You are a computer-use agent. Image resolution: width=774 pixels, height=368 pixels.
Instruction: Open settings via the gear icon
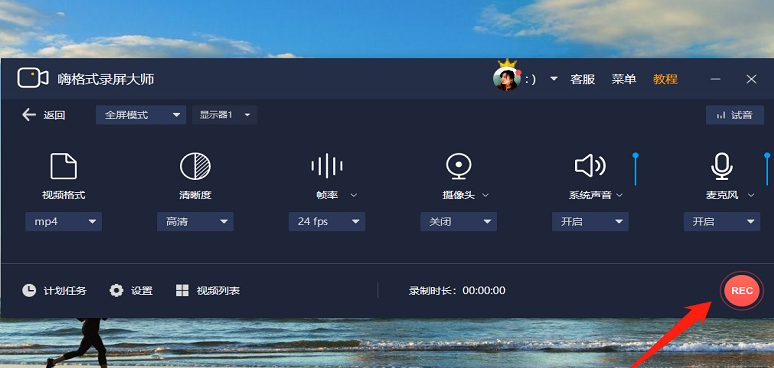116,290
